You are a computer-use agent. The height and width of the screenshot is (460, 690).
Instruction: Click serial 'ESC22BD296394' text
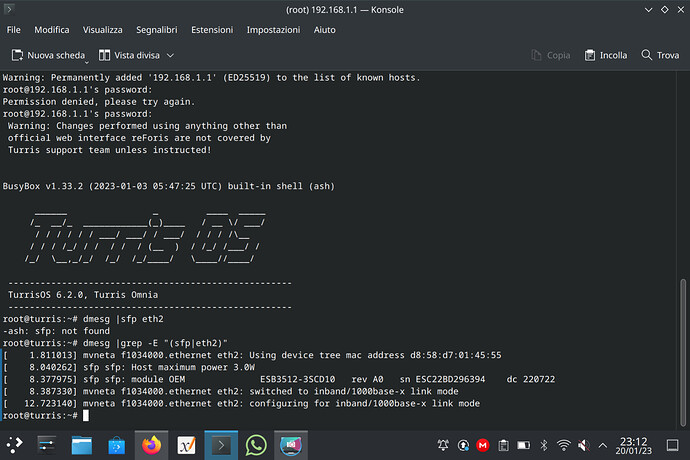pyautogui.click(x=450, y=379)
